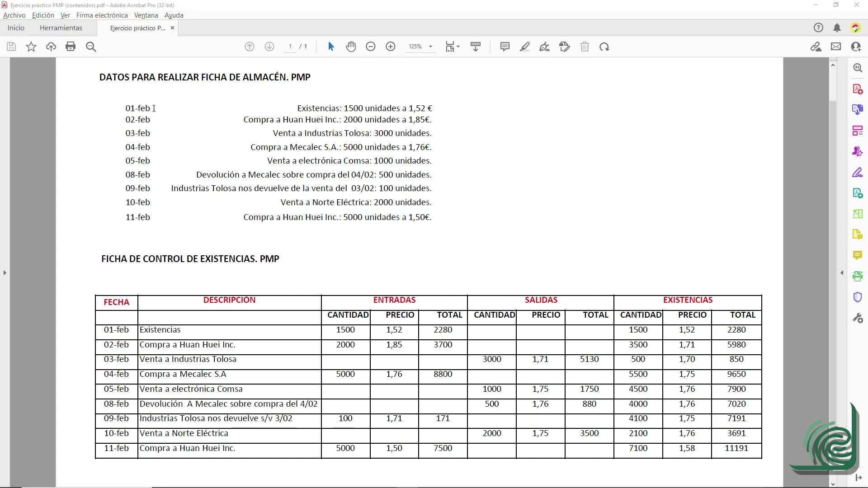The height and width of the screenshot is (488, 868).
Task: Select the Hand pan tool
Action: click(351, 47)
